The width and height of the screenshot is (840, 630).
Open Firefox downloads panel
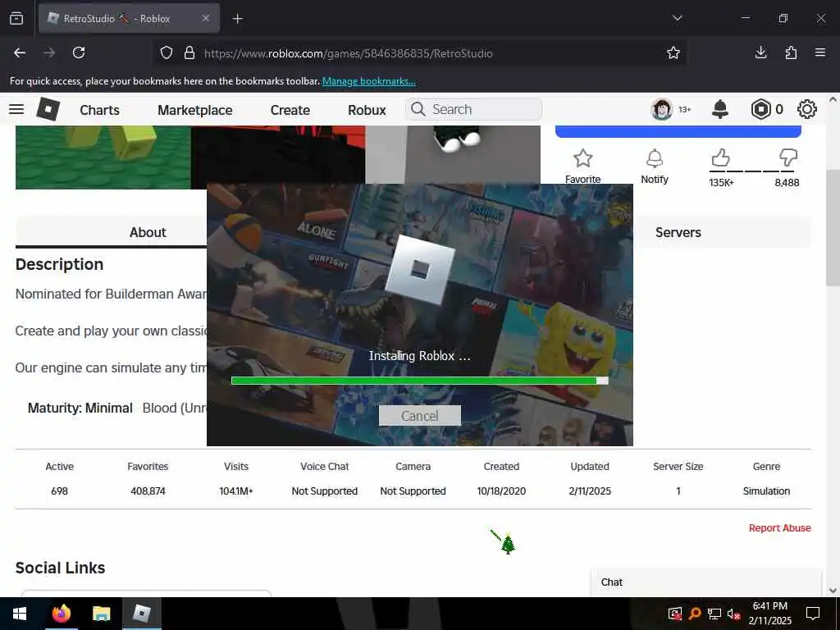coord(760,52)
